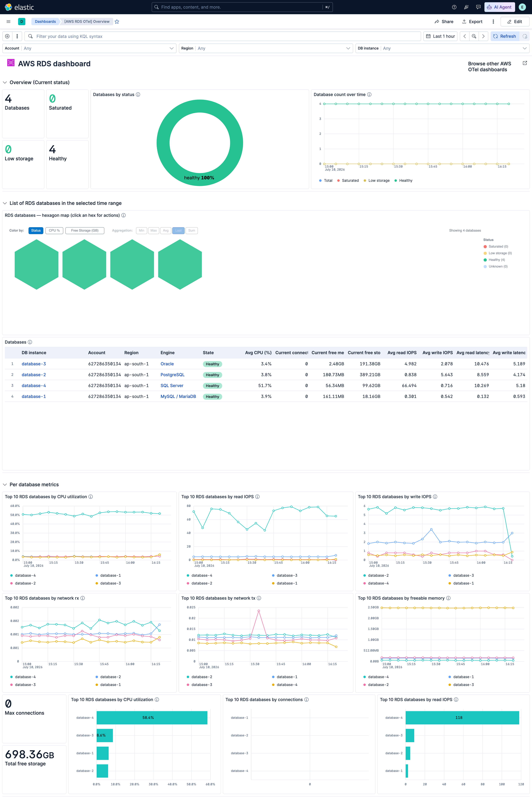Select Last aggregation
This screenshot has width=532, height=801.
tap(178, 231)
